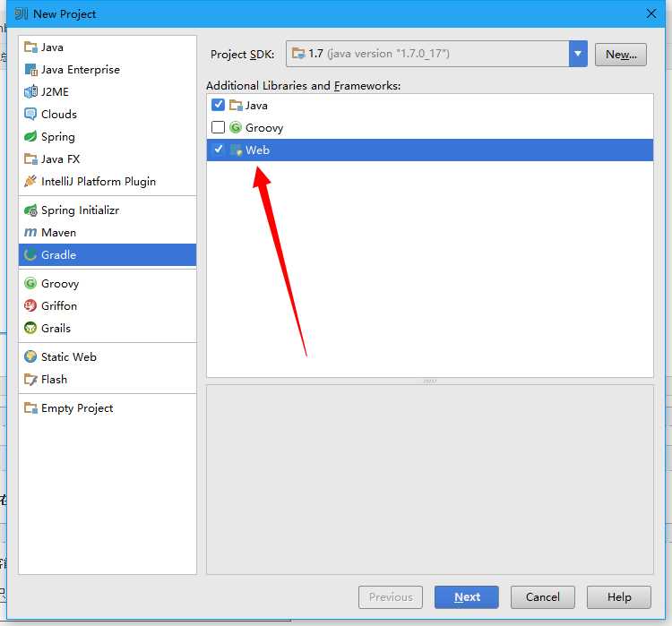The width and height of the screenshot is (672, 626).
Task: Select Empty Project type
Action: tap(108, 407)
